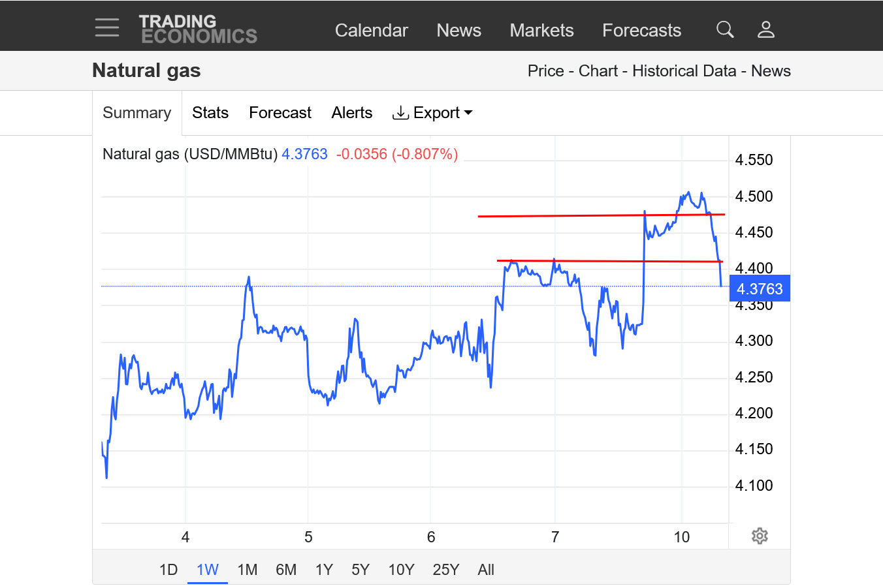Open the hamburger navigation menu

click(x=106, y=28)
